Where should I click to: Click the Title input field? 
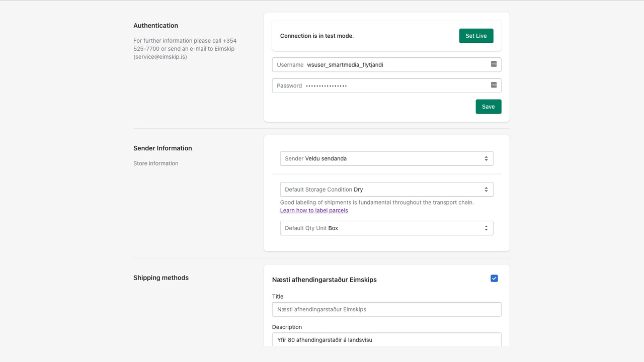(x=386, y=309)
